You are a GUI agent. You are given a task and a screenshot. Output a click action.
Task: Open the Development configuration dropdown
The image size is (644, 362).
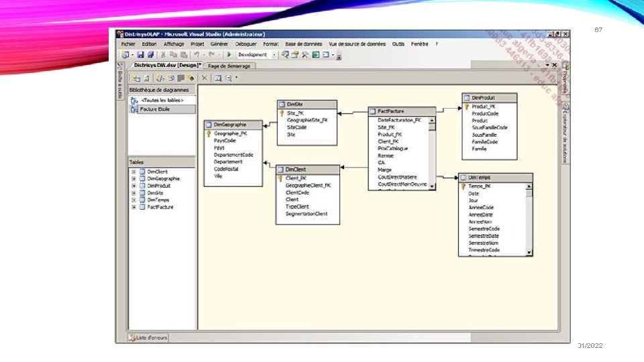tap(274, 55)
